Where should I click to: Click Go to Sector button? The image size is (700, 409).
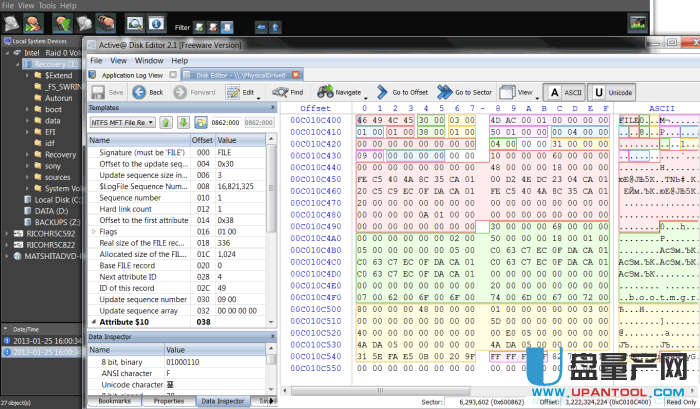coord(464,92)
